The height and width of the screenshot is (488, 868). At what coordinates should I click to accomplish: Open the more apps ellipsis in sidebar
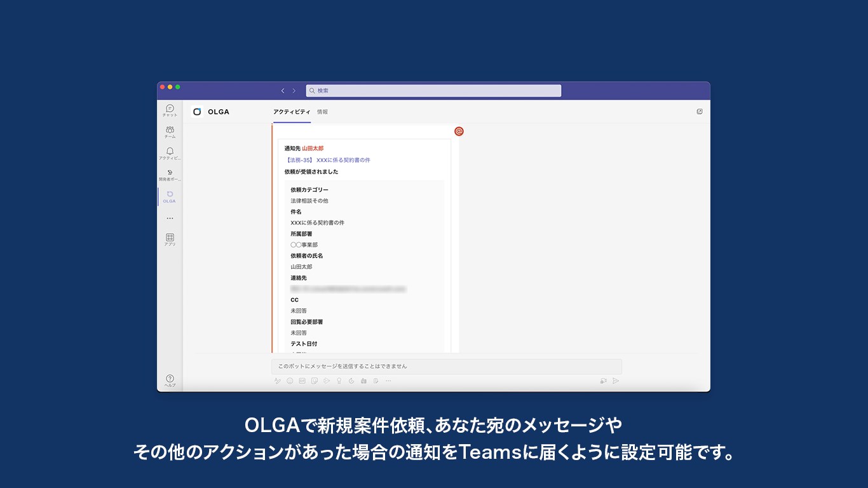click(170, 218)
